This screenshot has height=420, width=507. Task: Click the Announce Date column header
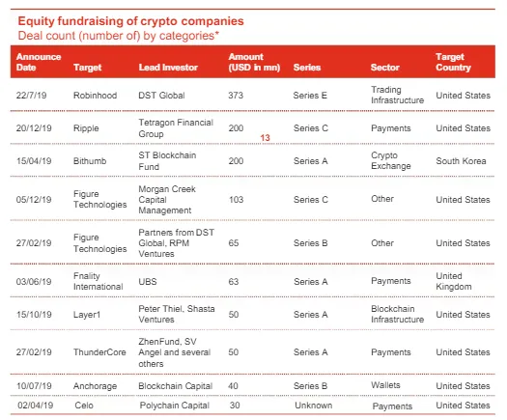[x=39, y=62]
